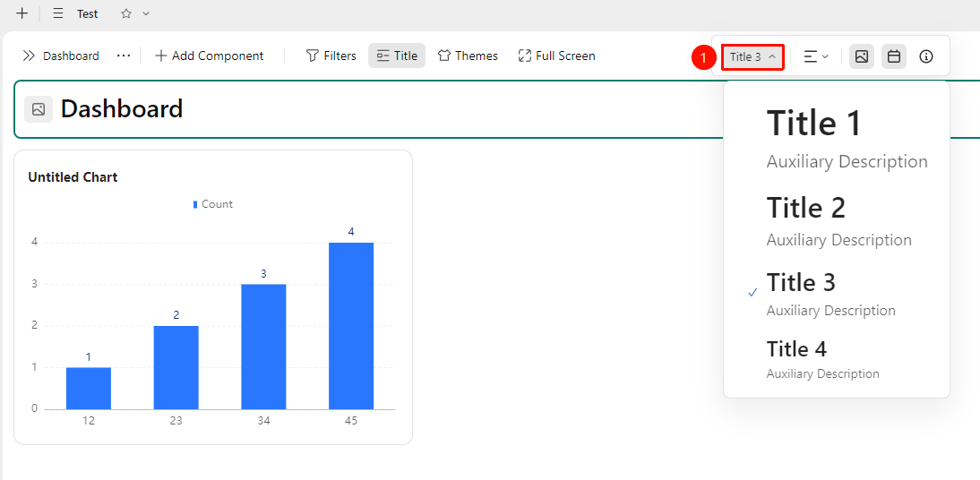Click the Untitled Chart heading
The height and width of the screenshot is (480, 980).
tap(73, 177)
